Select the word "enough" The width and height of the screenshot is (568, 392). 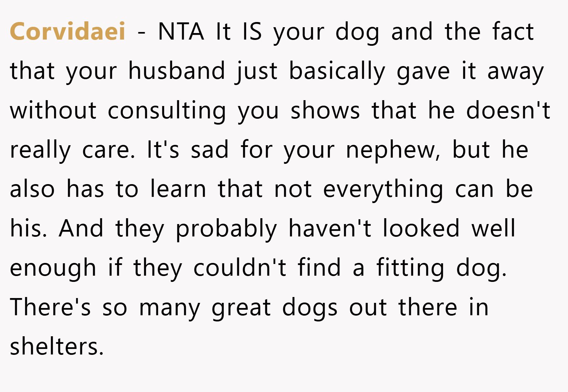pyautogui.click(x=53, y=268)
